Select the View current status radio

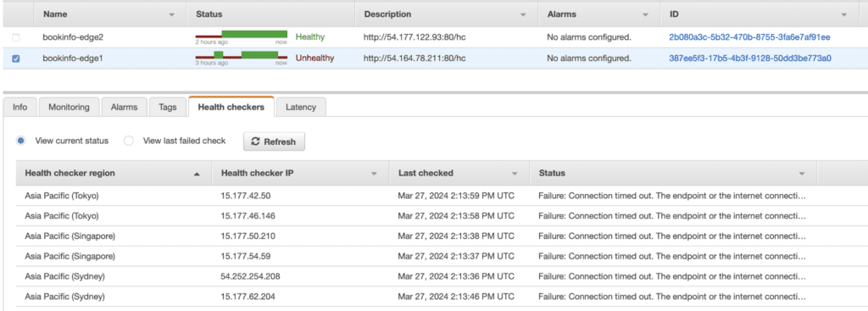(x=20, y=141)
